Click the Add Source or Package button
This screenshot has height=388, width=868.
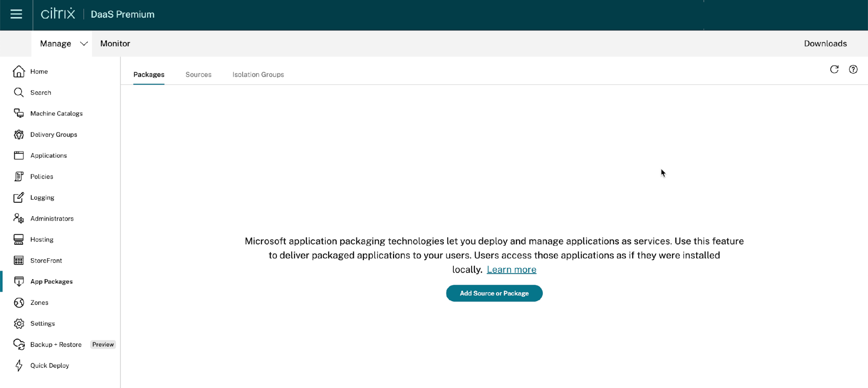[x=494, y=293]
